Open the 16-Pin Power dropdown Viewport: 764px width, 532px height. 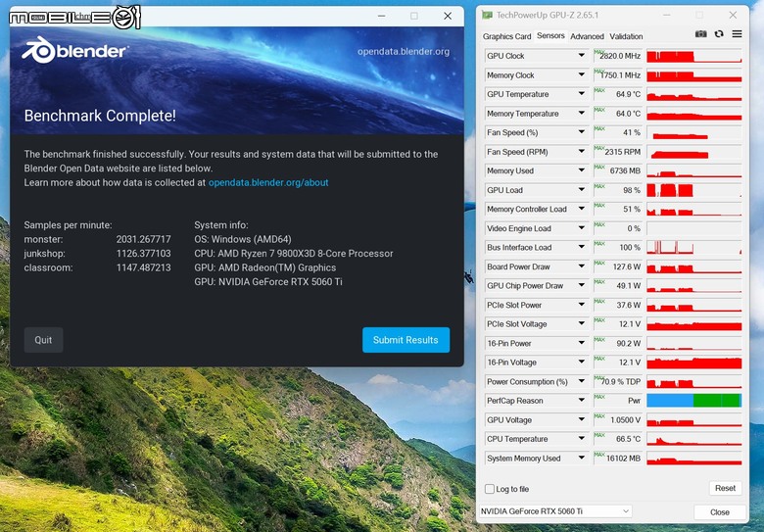coord(581,343)
